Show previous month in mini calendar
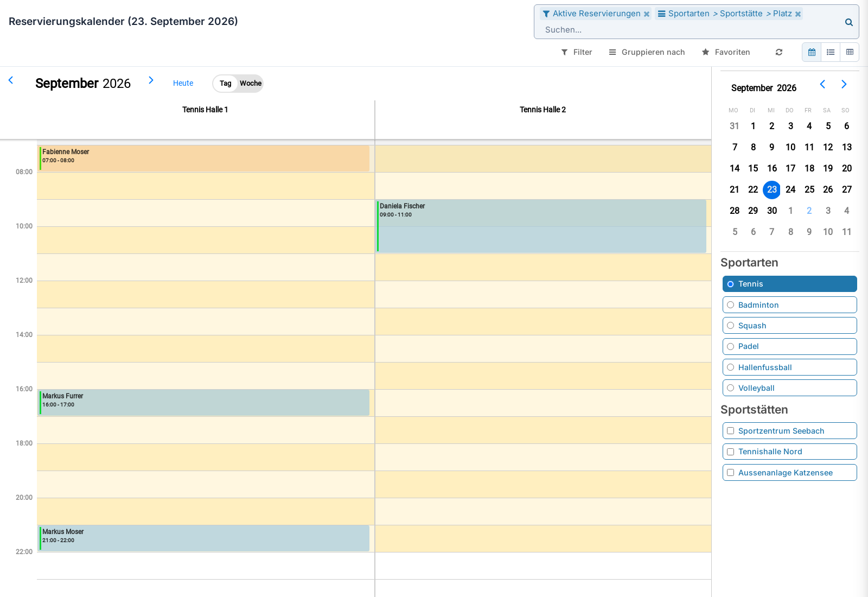Viewport: 868px width, 597px height. click(822, 84)
